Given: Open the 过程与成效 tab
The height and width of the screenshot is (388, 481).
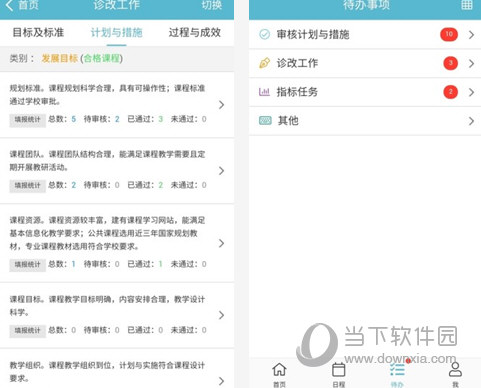Looking at the screenshot, I should 195,32.
